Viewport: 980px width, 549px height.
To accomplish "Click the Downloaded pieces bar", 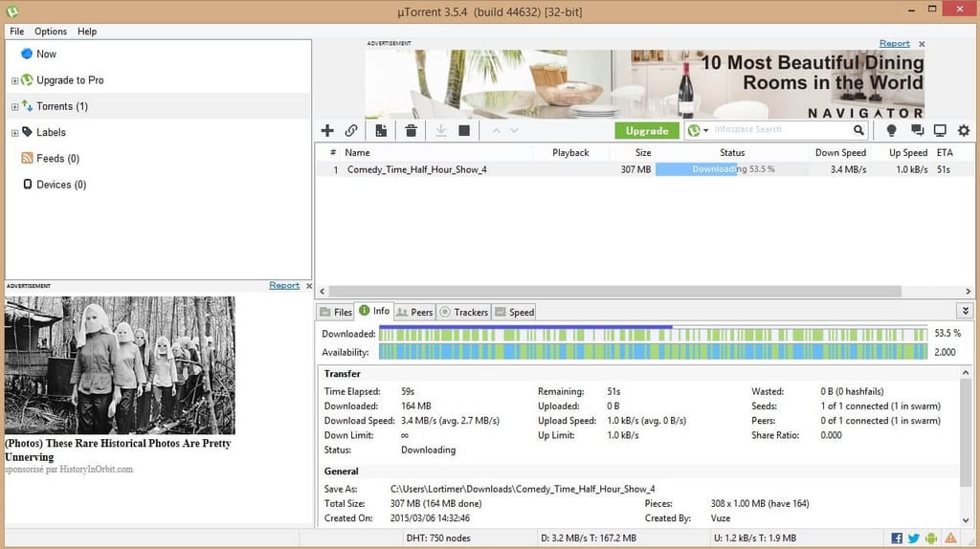I will 653,334.
